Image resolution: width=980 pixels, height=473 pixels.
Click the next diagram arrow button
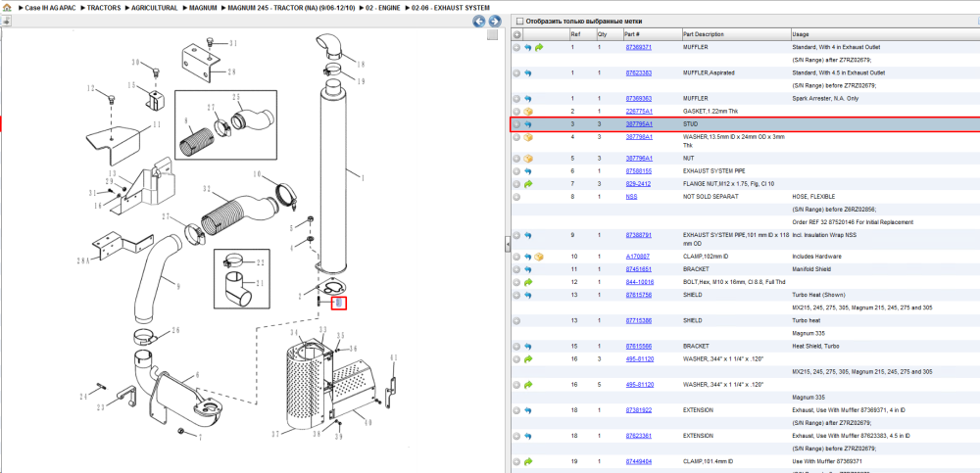pyautogui.click(x=494, y=22)
